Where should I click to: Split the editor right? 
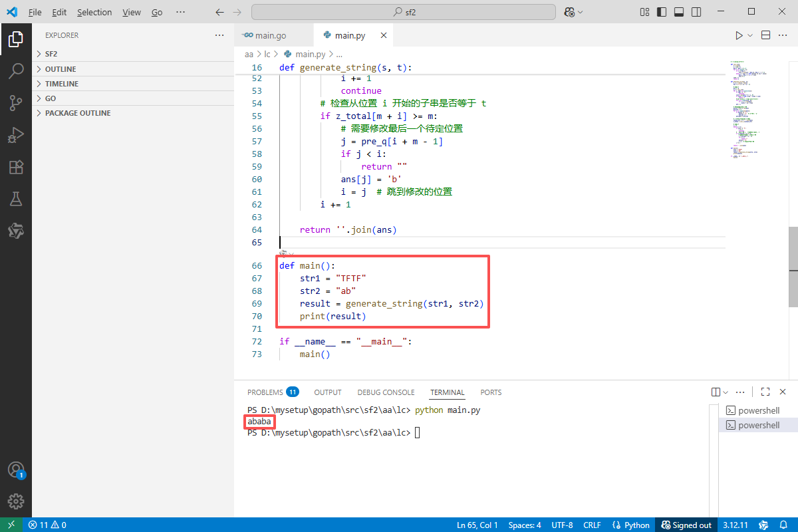pyautogui.click(x=765, y=35)
